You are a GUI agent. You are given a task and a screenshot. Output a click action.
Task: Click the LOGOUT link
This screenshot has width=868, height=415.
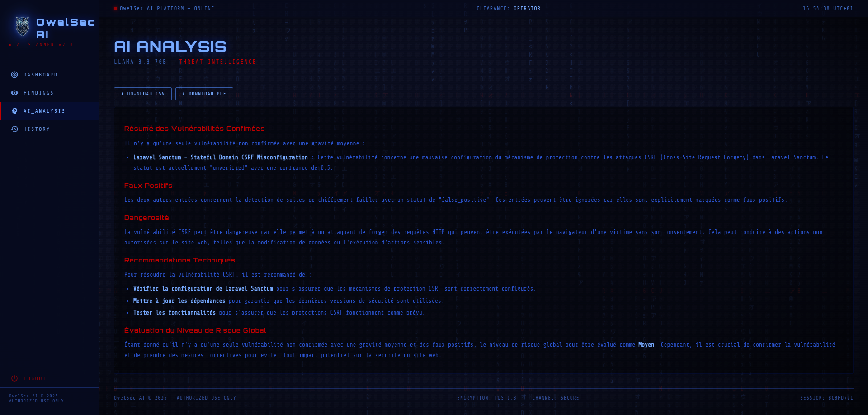point(35,378)
